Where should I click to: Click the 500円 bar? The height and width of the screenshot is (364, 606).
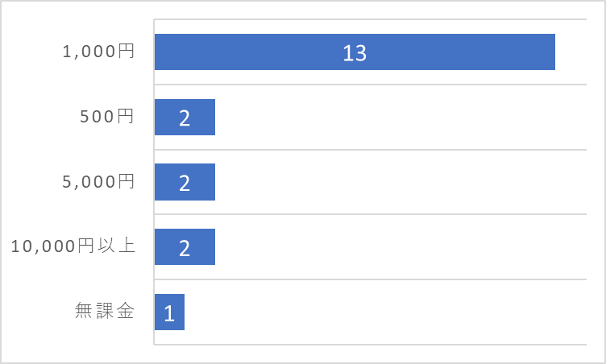[x=185, y=117]
